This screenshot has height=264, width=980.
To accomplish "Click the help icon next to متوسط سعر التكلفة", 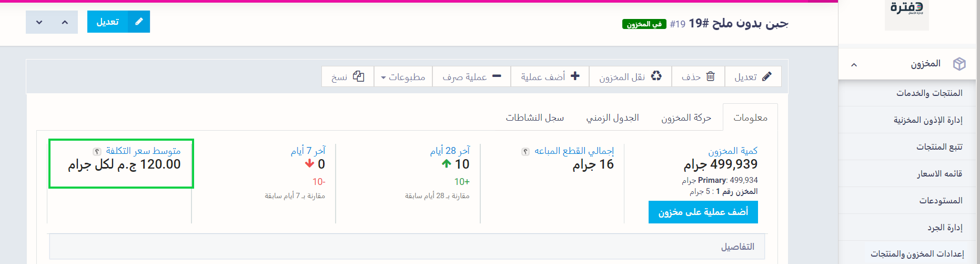I will tap(96, 152).
